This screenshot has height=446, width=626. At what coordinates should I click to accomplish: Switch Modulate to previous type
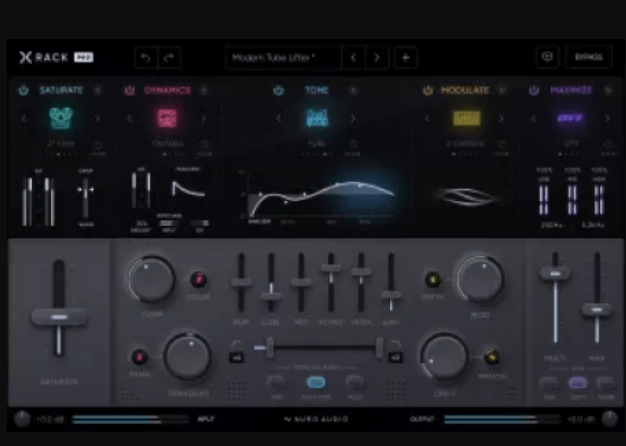pyautogui.click(x=427, y=119)
